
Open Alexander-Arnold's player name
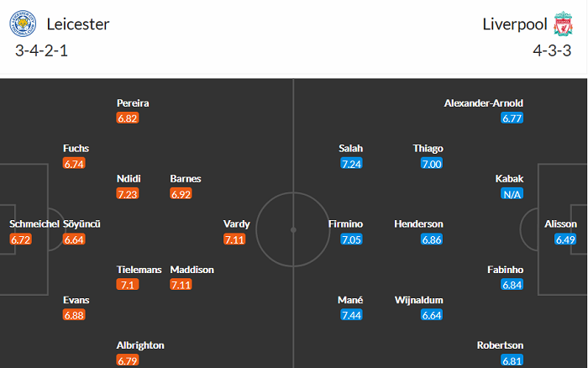(483, 103)
